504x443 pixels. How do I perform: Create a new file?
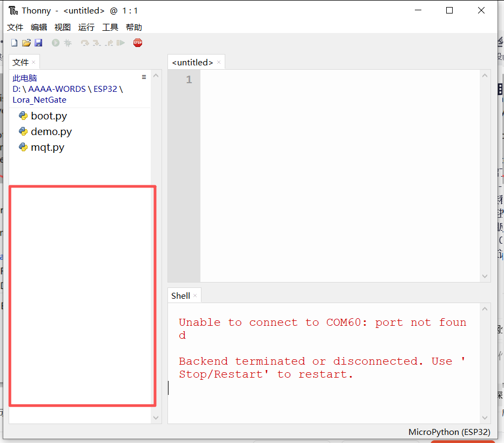tap(14, 42)
